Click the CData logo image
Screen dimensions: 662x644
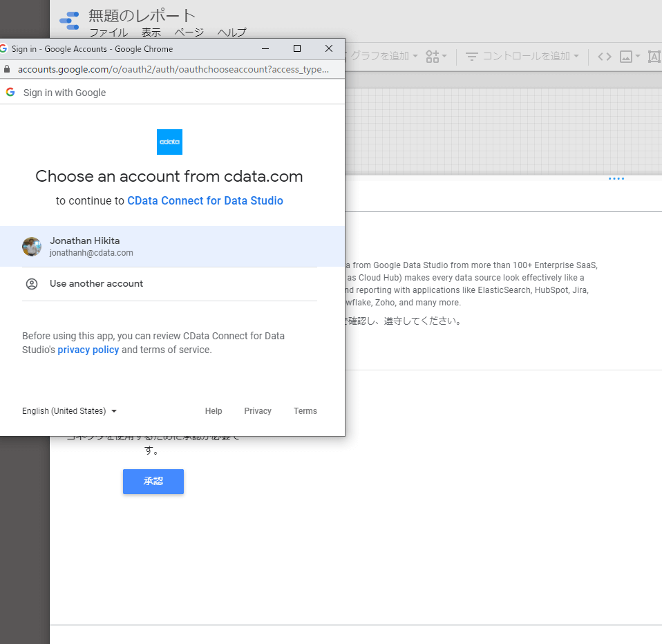[169, 142]
